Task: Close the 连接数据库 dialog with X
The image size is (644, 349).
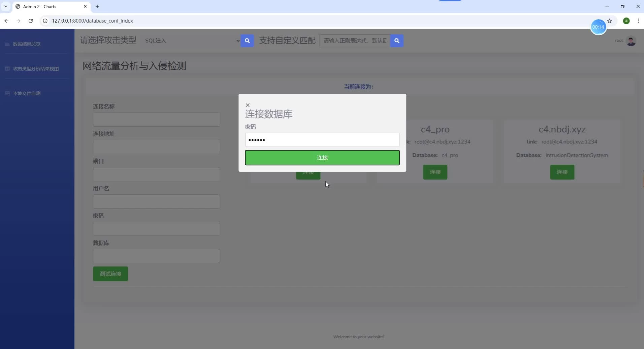Action: (x=248, y=105)
